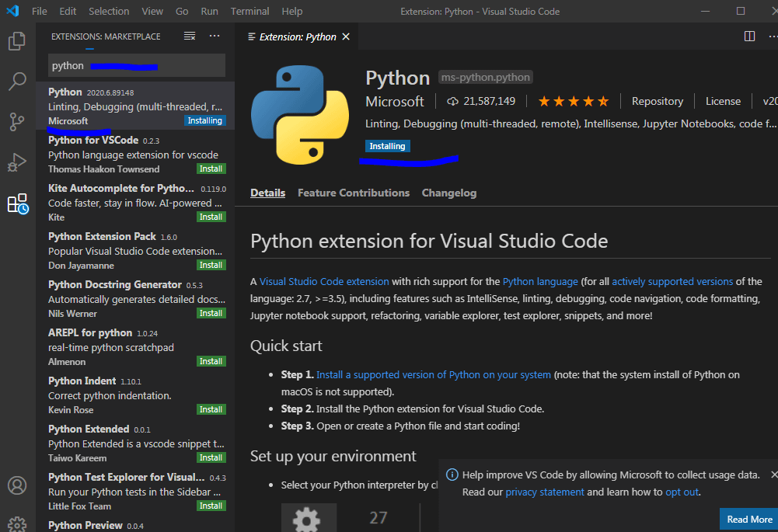Install Python Extended extension
This screenshot has width=778, height=532.
pos(211,457)
